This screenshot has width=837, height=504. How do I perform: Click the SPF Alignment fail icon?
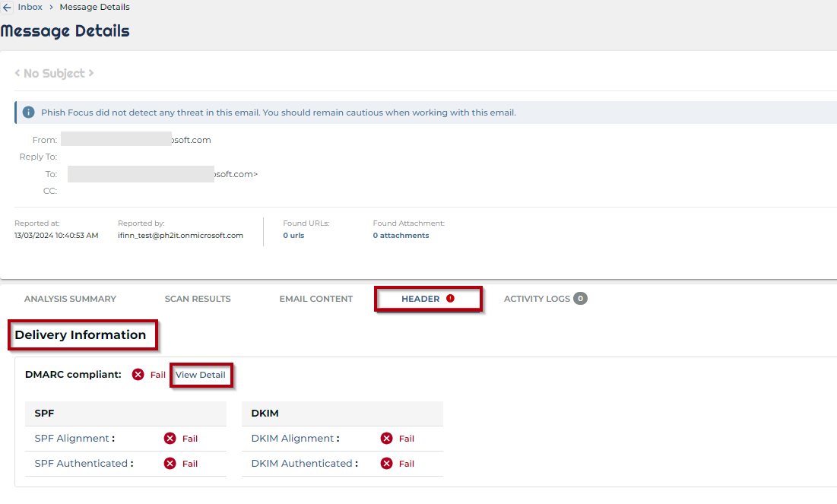(170, 439)
